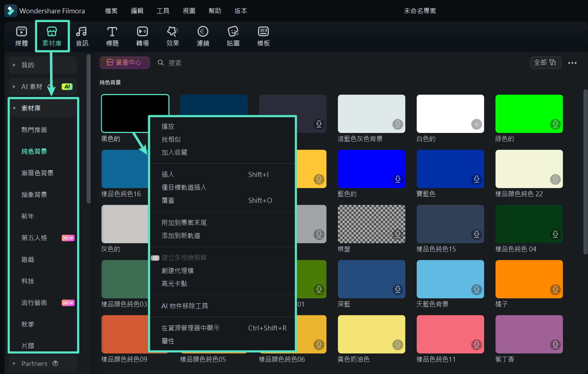
Task: Open the 轉場 transitions tab
Action: [143, 36]
